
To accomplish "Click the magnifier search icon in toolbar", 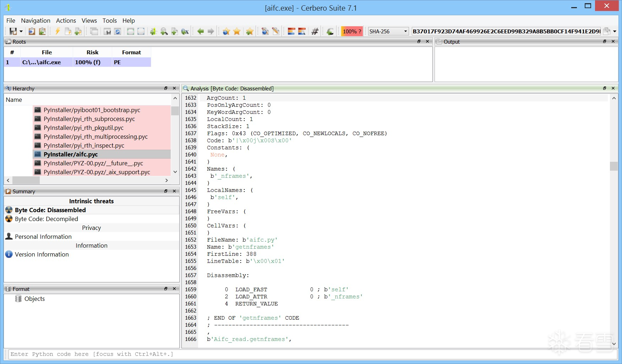I will tap(164, 32).
